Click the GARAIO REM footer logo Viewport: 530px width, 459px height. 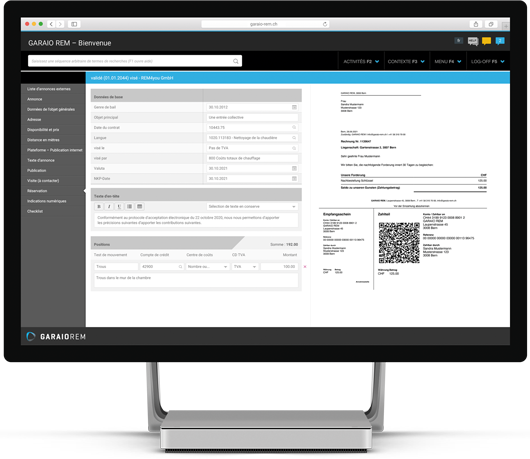56,337
